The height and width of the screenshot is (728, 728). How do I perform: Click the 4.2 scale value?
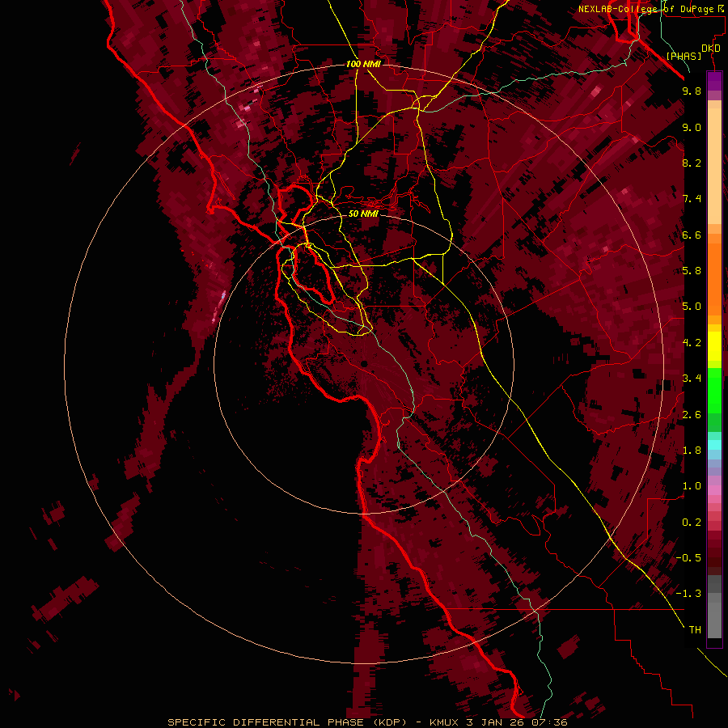coord(692,343)
